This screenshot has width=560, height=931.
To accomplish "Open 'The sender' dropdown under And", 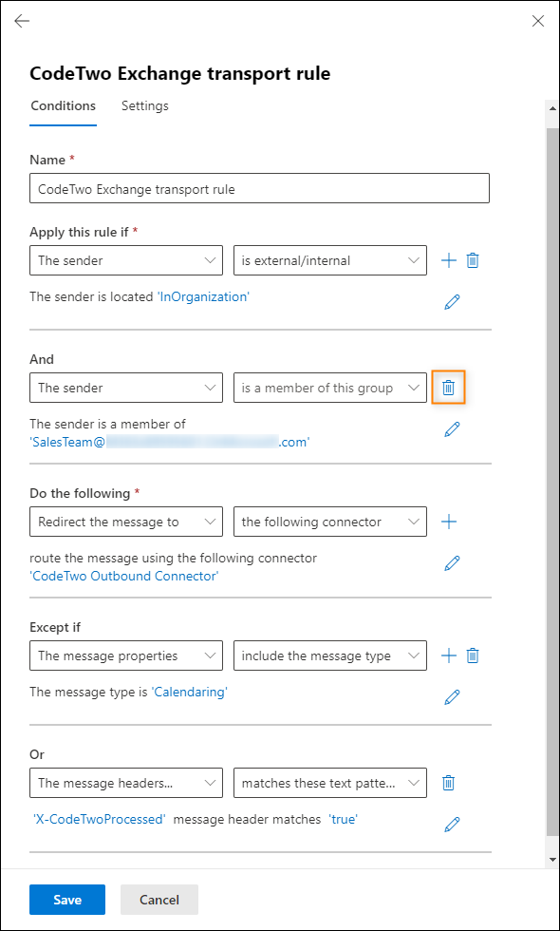I will [x=126, y=388].
